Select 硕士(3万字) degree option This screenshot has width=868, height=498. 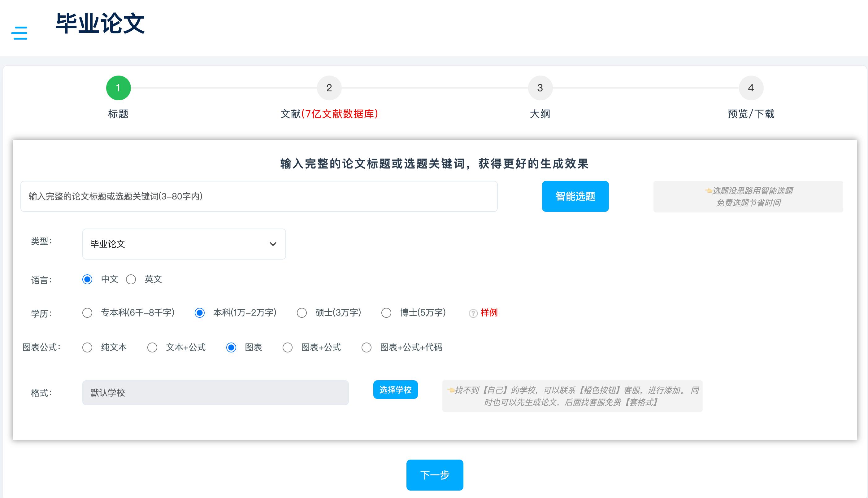point(302,313)
